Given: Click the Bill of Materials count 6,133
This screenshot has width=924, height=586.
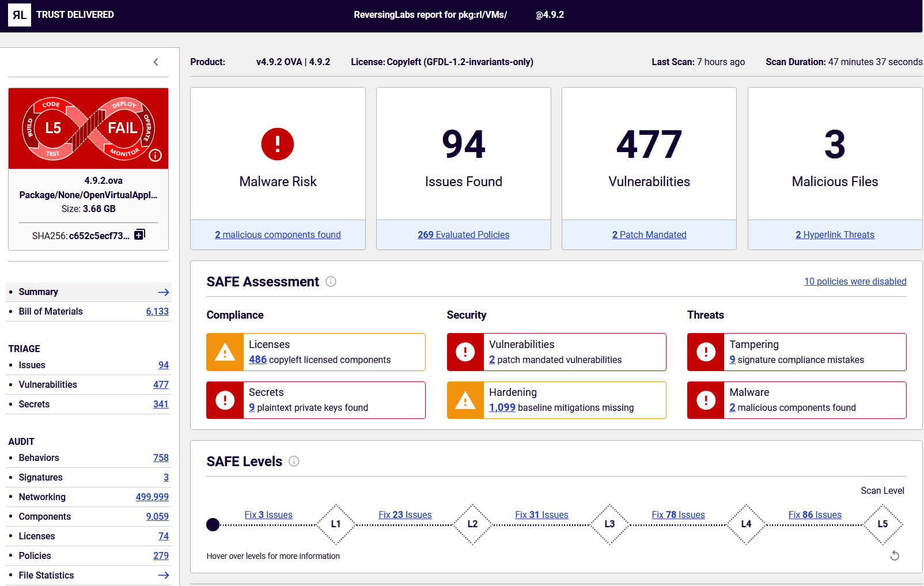Looking at the screenshot, I should coord(157,311).
